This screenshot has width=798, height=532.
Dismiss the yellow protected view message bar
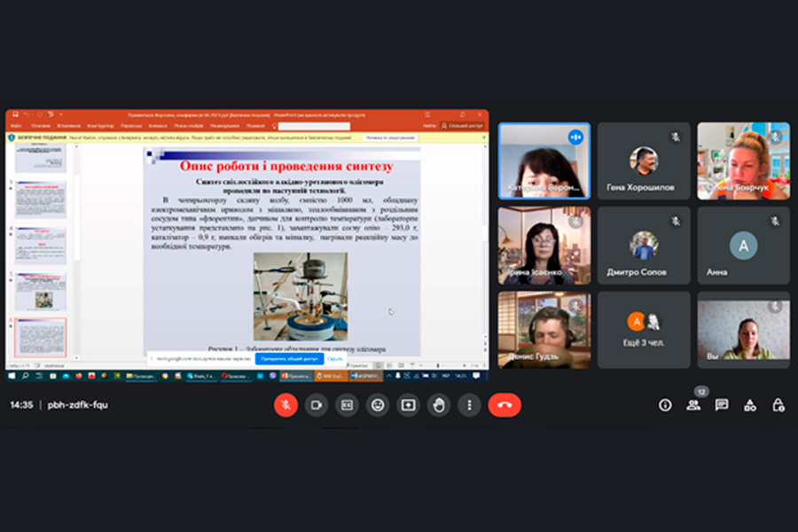click(x=483, y=137)
